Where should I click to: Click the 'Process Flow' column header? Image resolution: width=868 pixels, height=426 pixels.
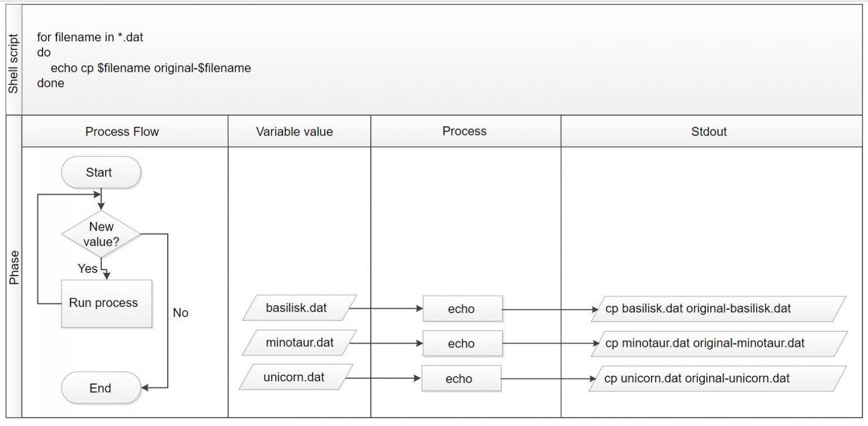122,132
